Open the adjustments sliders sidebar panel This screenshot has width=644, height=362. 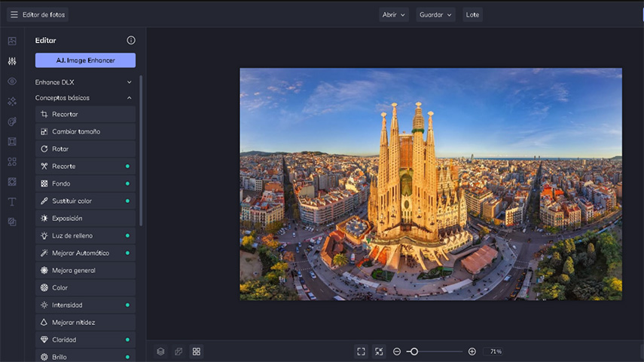point(12,61)
